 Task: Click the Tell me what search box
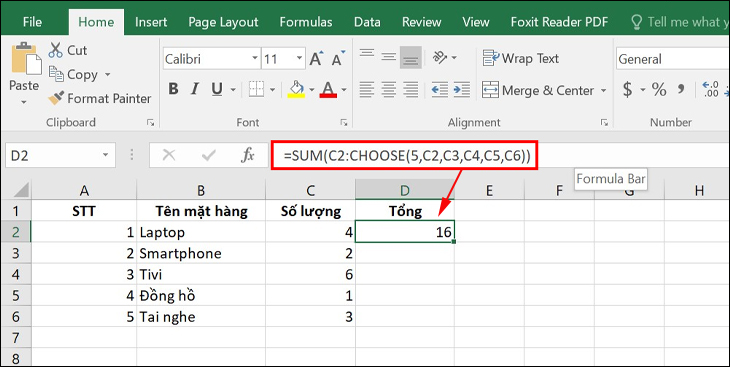(x=680, y=22)
